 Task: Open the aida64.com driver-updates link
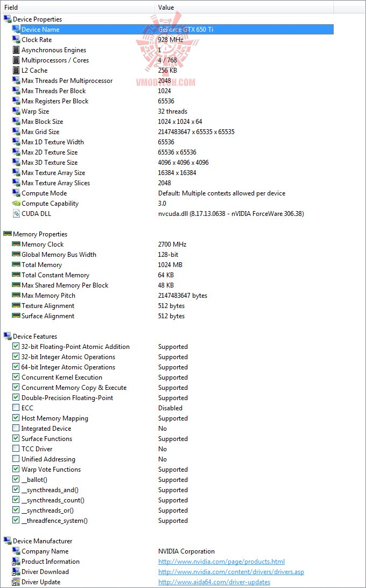(x=214, y=582)
